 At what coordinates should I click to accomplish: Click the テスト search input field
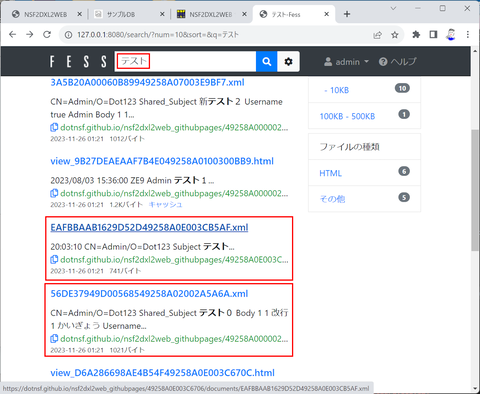point(186,61)
